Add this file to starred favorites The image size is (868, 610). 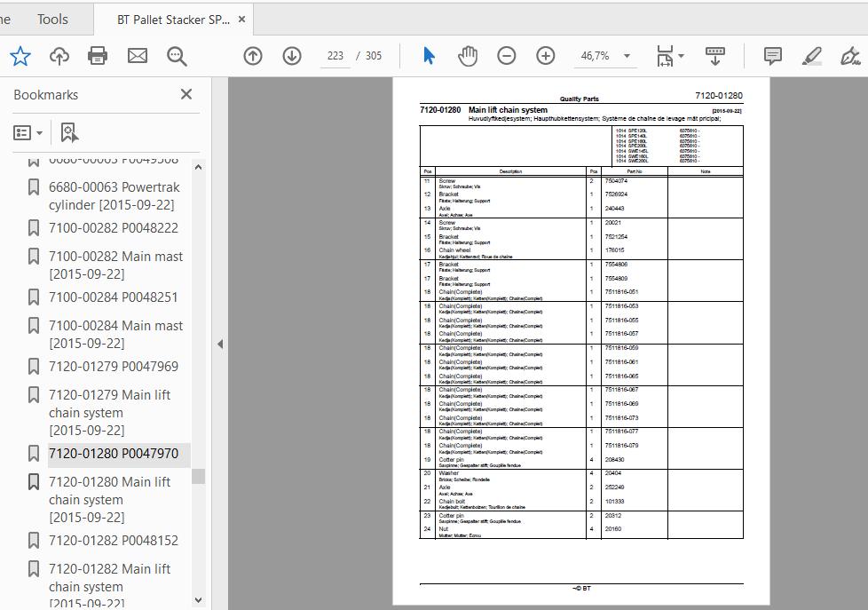pos(20,56)
